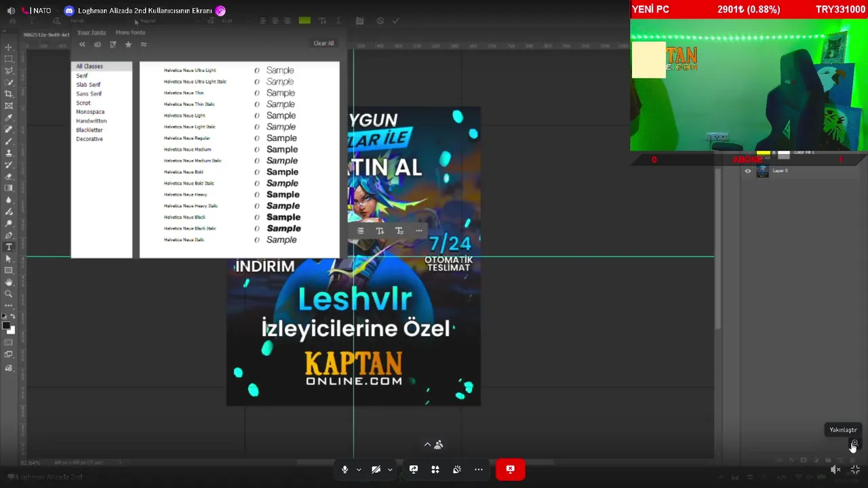Swap foreground and background colors arrow

[14, 317]
